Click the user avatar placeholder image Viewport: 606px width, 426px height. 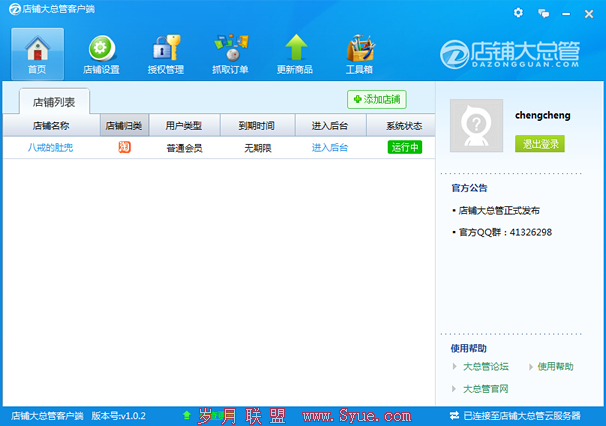pos(477,126)
